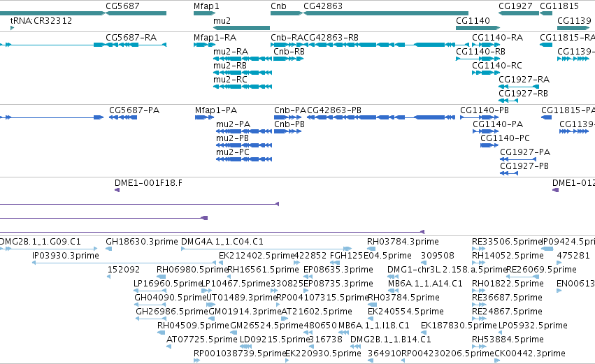Click the mu2-RB transcript label
The image size is (595, 364).
click(230, 66)
